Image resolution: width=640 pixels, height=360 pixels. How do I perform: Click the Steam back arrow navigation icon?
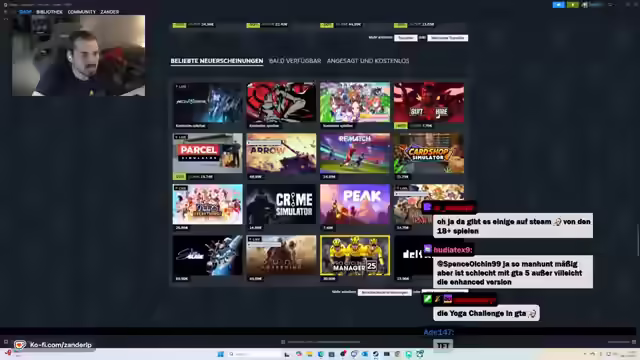pos(5,12)
